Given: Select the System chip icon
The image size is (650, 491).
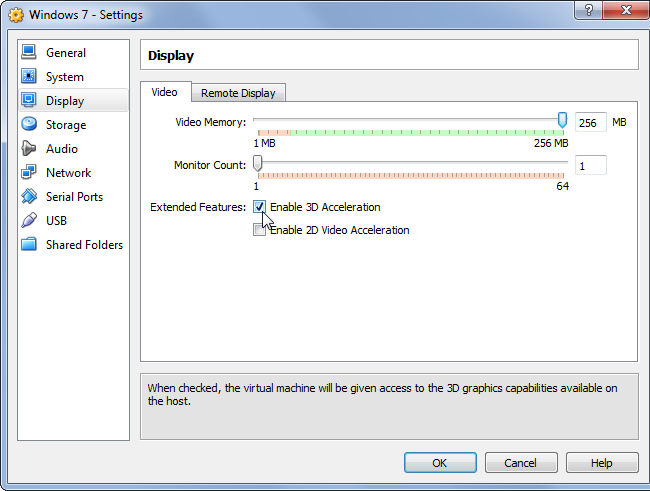Looking at the screenshot, I should 28,76.
